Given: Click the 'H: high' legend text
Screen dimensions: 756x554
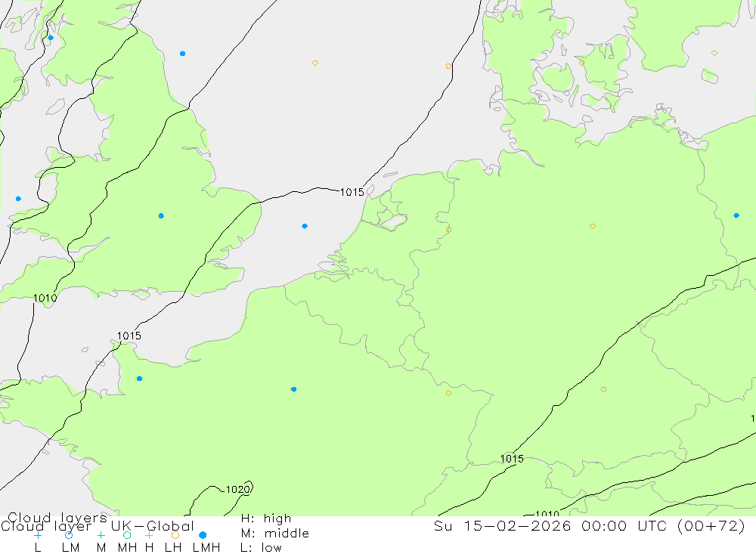Looking at the screenshot, I should pyautogui.click(x=266, y=518).
